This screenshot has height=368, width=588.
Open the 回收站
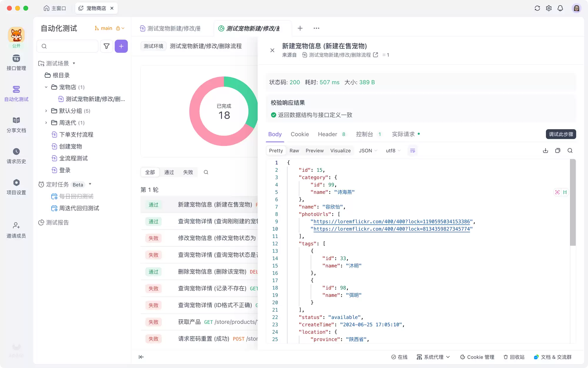[514, 357]
